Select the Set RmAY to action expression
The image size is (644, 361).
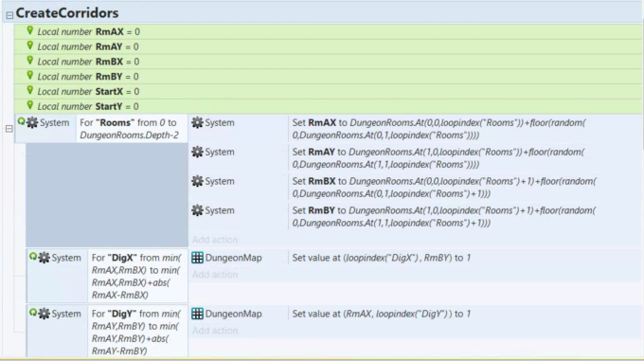coord(438,158)
